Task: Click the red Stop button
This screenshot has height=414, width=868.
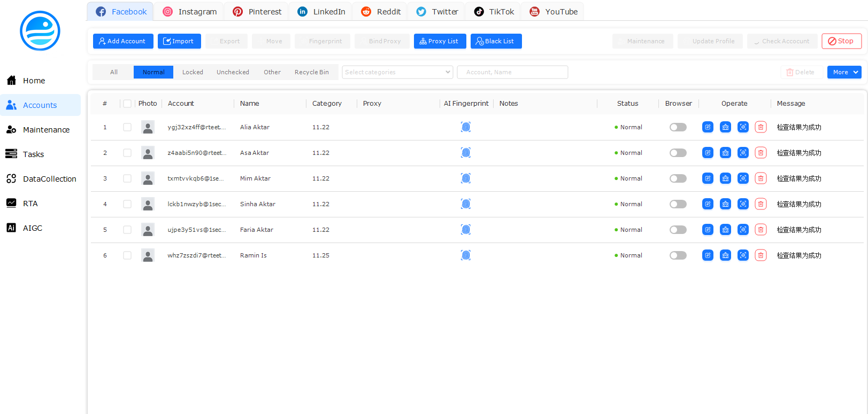Action: 841,41
